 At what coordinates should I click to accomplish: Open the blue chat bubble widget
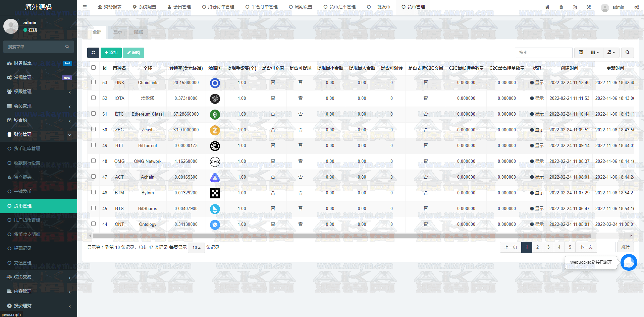629,262
